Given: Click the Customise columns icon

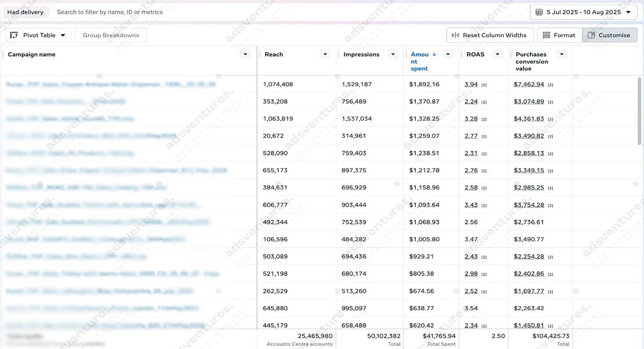Looking at the screenshot, I should point(591,35).
